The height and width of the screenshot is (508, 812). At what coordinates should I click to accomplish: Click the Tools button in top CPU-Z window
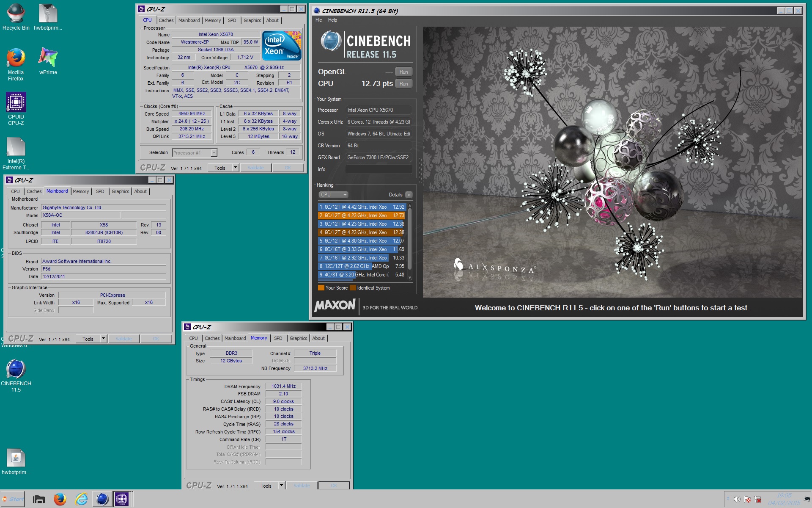(220, 168)
